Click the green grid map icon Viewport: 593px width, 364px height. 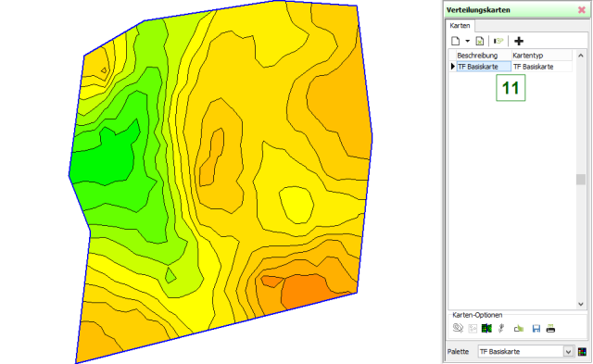pos(486,329)
